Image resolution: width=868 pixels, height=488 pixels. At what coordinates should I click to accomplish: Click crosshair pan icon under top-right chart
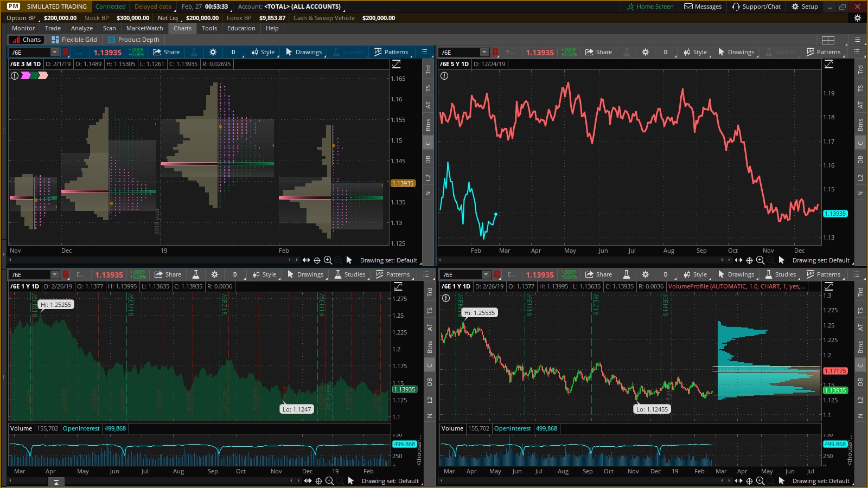[x=749, y=260]
